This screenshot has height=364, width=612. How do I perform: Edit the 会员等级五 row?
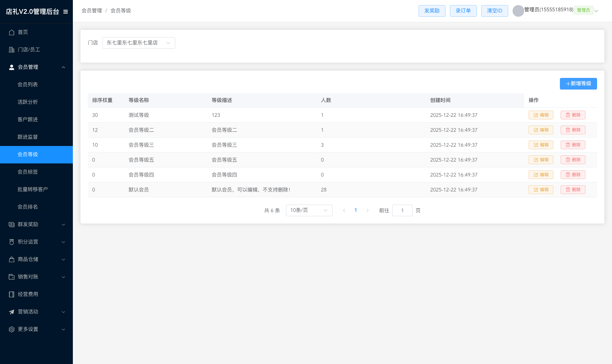(x=541, y=160)
